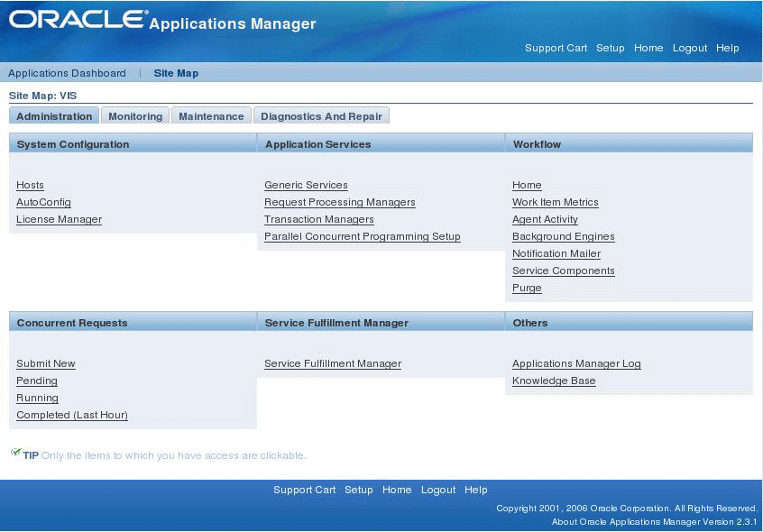Open Parallel Concurrent Programming Setup

[x=362, y=236]
